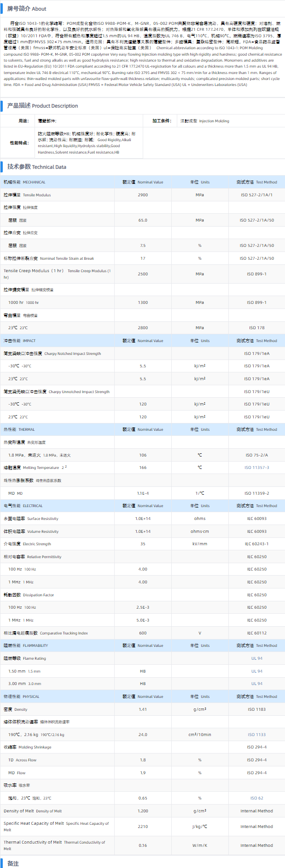Click the Technical Data section heading

coord(36,167)
